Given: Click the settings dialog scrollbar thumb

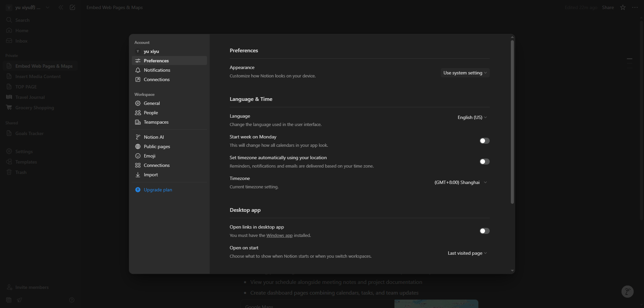Looking at the screenshot, I should point(512,122).
